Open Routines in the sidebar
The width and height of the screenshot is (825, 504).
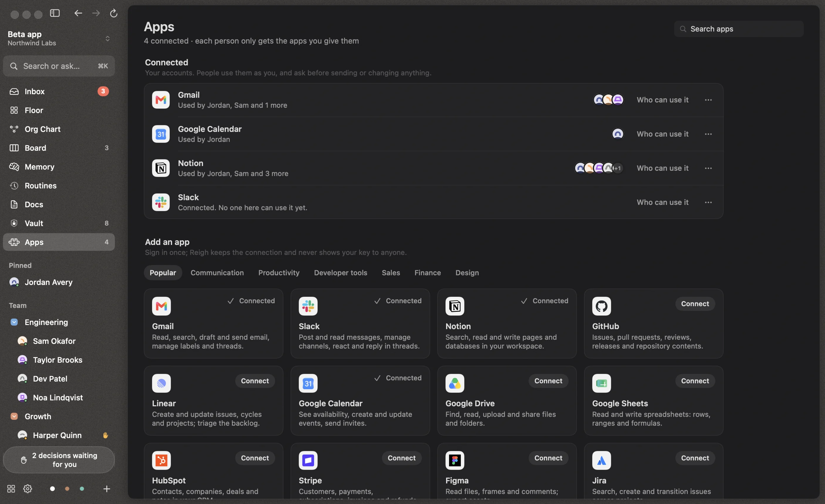(x=59, y=185)
